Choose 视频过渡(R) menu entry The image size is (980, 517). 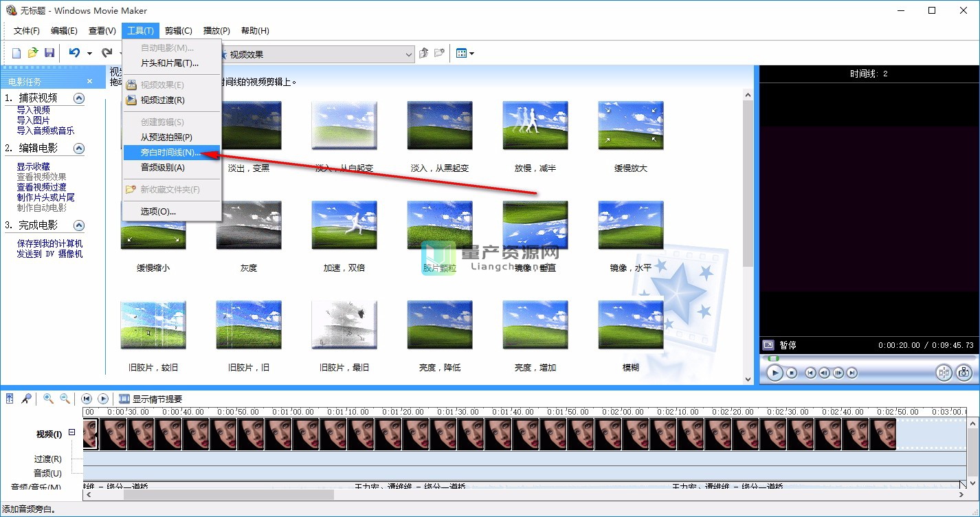point(171,100)
